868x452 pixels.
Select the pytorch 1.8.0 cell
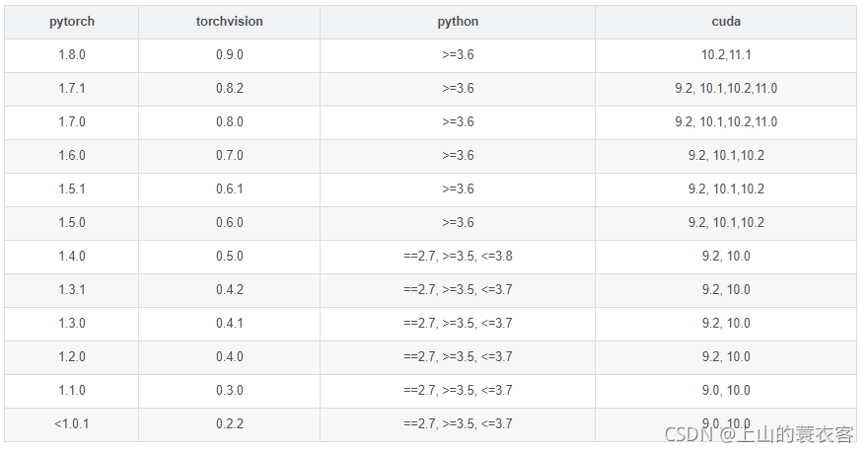[x=72, y=55]
